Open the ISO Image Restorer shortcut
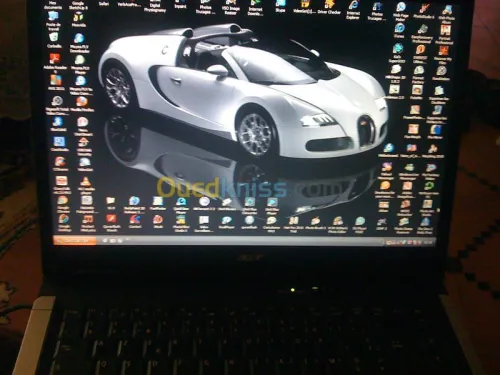Screen dimensions: 500x375 pos(231,8)
